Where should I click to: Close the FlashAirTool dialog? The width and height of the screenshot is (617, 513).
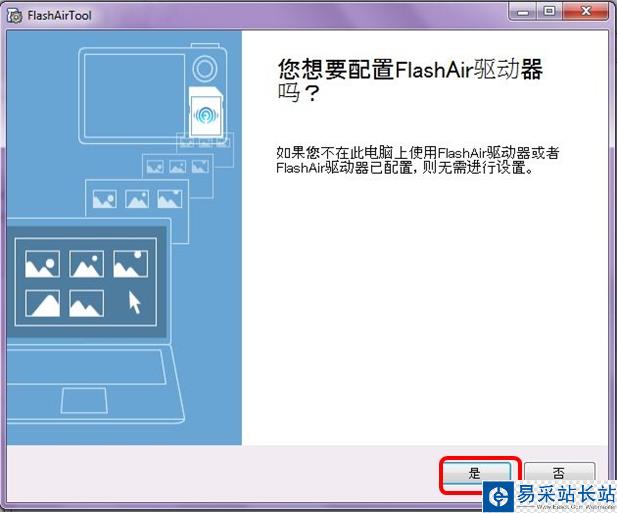(586, 11)
